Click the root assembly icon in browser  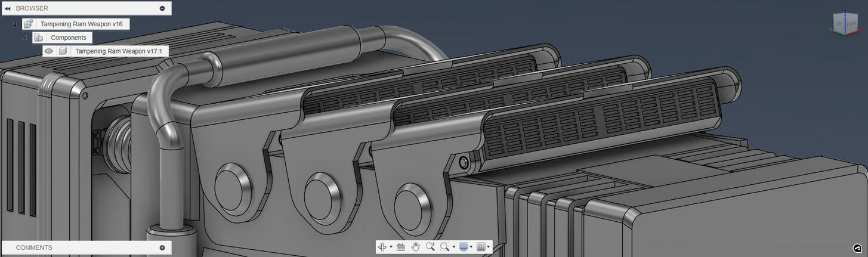pos(28,24)
